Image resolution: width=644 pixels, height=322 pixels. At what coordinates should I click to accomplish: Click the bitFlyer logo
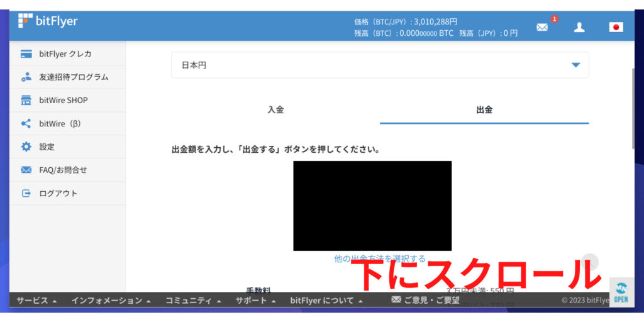48,21
